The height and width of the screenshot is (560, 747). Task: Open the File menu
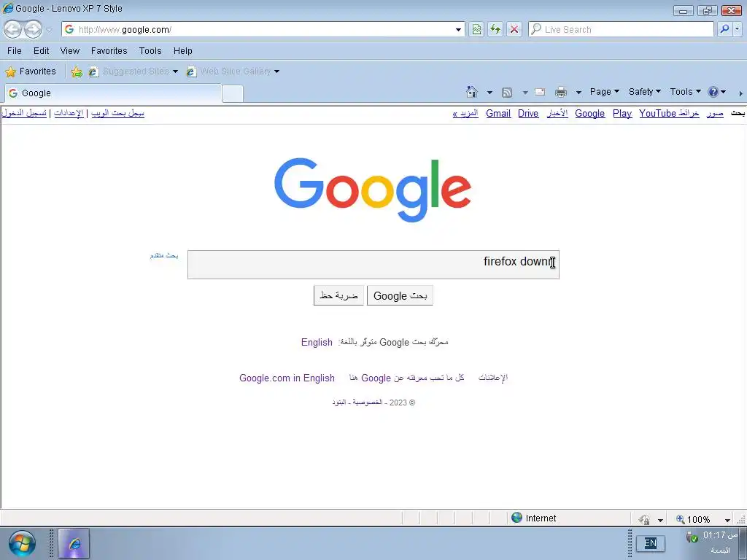15,50
